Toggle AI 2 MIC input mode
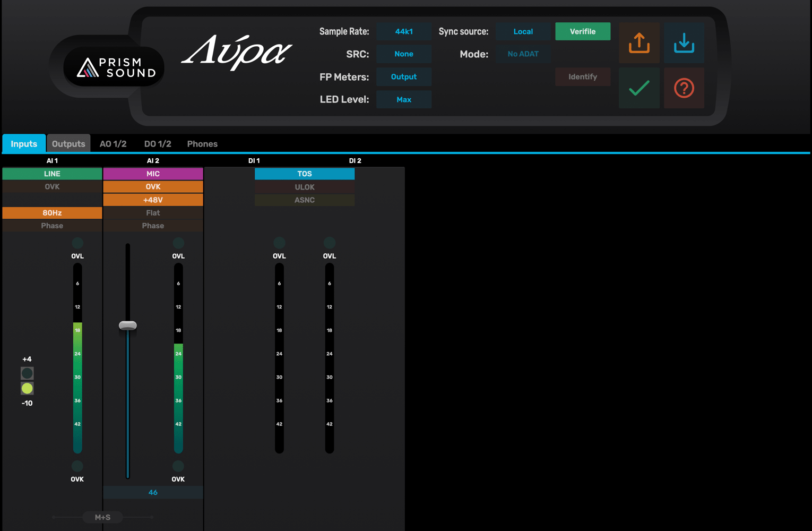812x531 pixels. pos(153,174)
